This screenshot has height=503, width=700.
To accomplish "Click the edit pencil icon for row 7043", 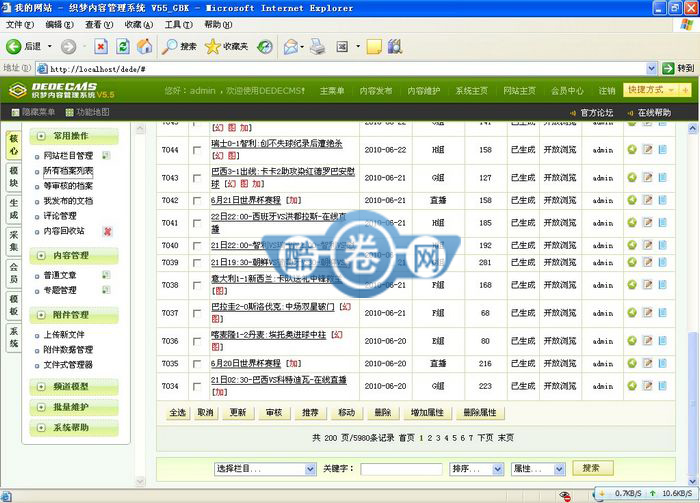I will 647,177.
